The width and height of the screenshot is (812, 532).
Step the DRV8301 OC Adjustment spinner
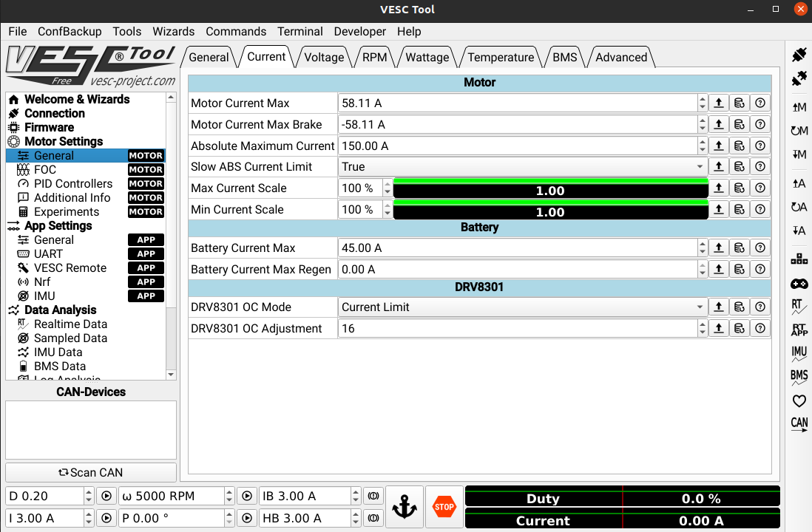coord(703,328)
